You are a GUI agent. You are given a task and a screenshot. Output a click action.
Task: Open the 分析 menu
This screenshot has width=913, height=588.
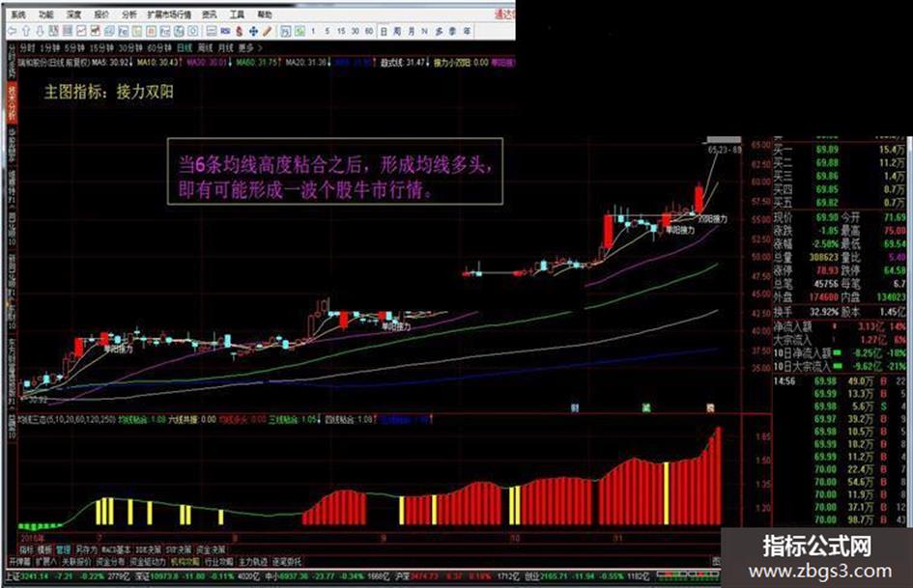(129, 14)
